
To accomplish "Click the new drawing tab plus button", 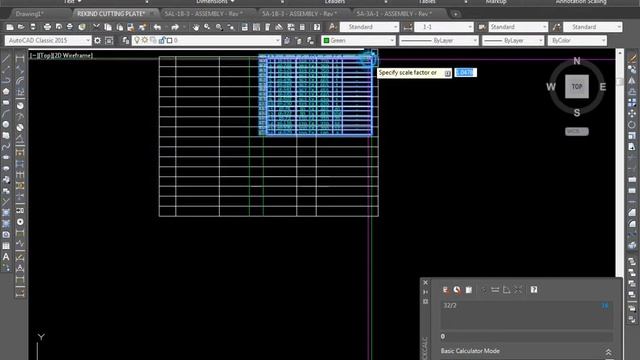I will click(456, 14).
